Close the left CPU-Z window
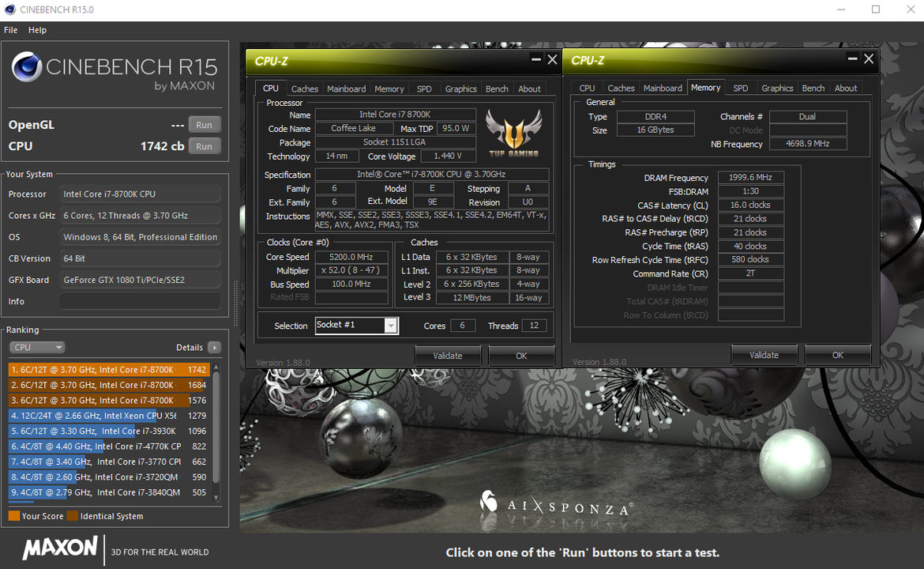Image resolution: width=924 pixels, height=569 pixels. (x=552, y=59)
